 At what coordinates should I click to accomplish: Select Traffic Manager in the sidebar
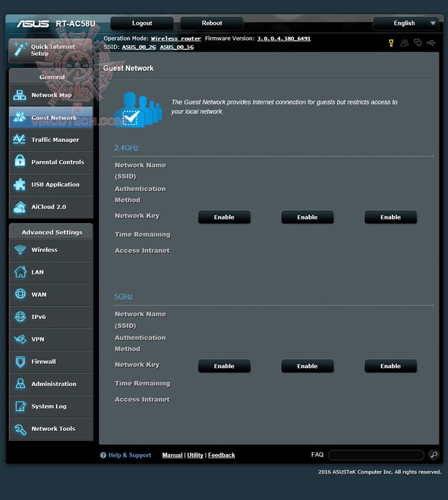coord(51,140)
